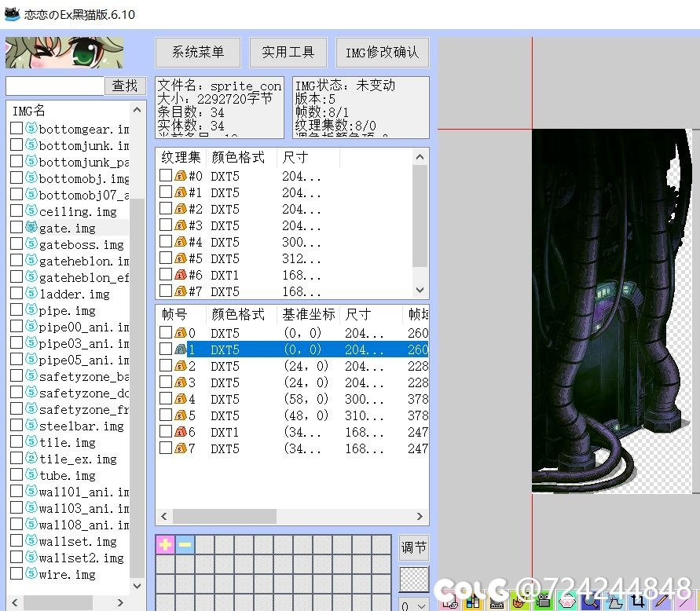Viewport: 700px width, 611px height.
Task: Tick the checkbox for bottomjunk.img
Action: point(16,145)
